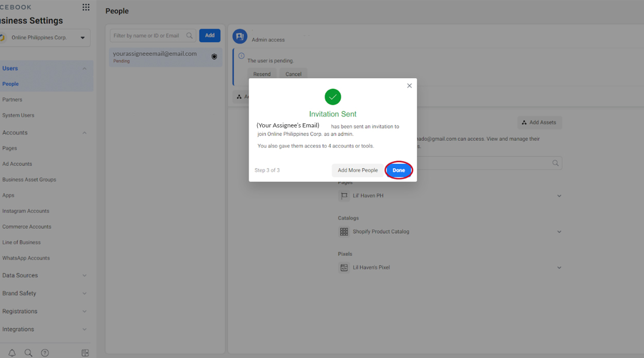Open Partners in the sidebar
This screenshot has height=358, width=644.
[x=12, y=100]
